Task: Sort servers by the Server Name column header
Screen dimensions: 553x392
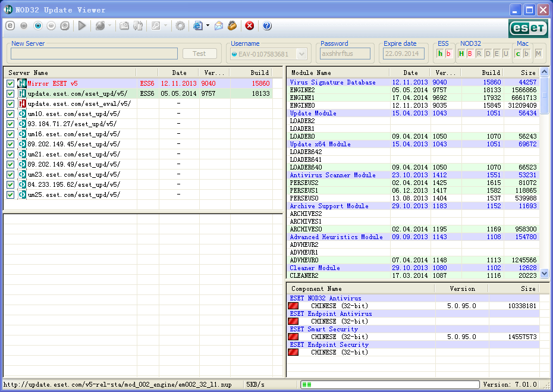Action: tap(70, 73)
